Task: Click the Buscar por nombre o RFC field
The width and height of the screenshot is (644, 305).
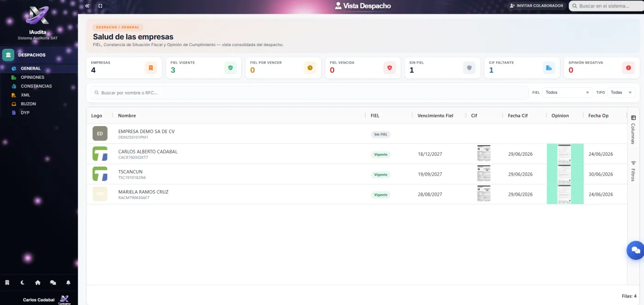Action: point(309,93)
